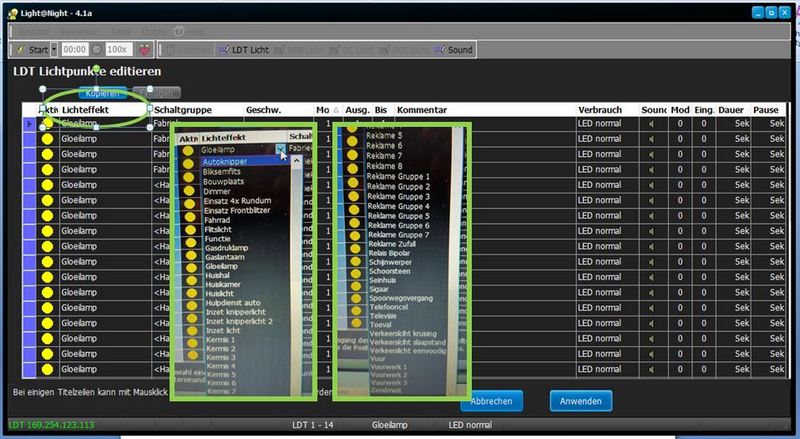Click the current-row arrow indicator in the table
The width and height of the screenshot is (800, 439).
pos(29,124)
